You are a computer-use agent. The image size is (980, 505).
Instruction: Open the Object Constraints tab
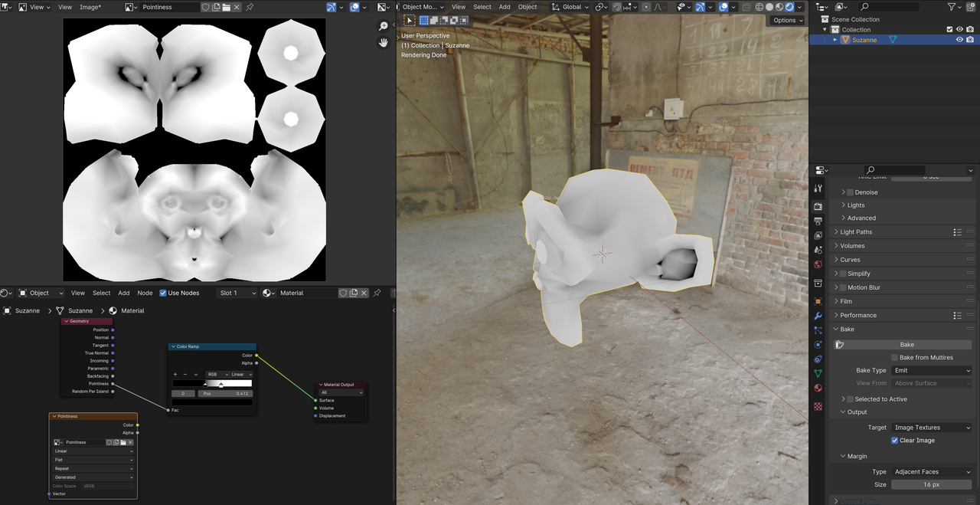point(818,359)
